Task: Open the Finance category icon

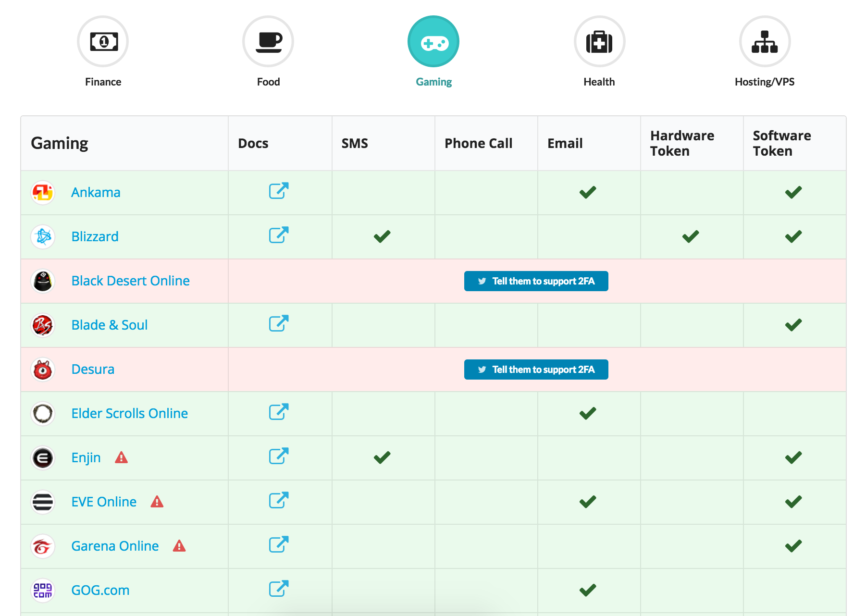Action: tap(103, 41)
